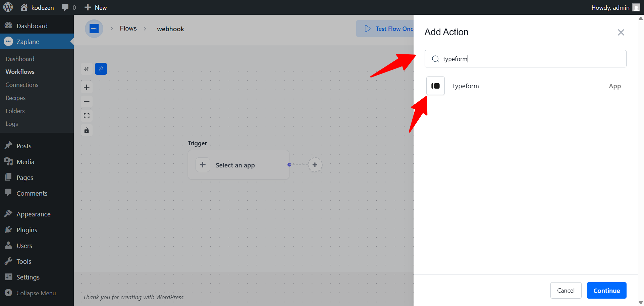The height and width of the screenshot is (306, 644).
Task: Open Howdy, admin account menu
Action: [615, 7]
